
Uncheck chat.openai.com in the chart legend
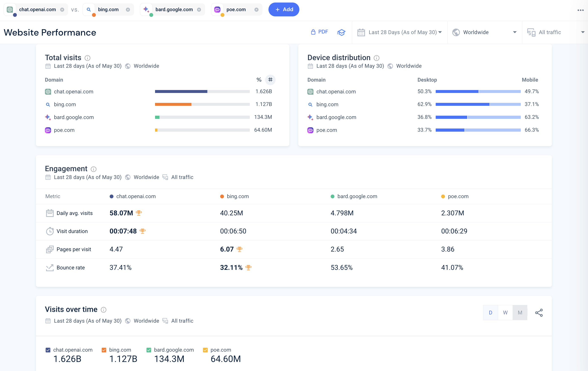[48, 350]
